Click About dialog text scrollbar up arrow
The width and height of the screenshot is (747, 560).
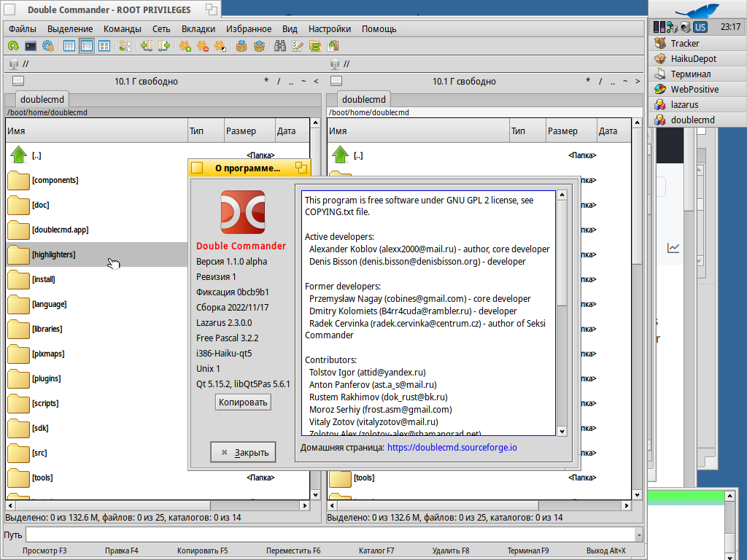coord(562,195)
